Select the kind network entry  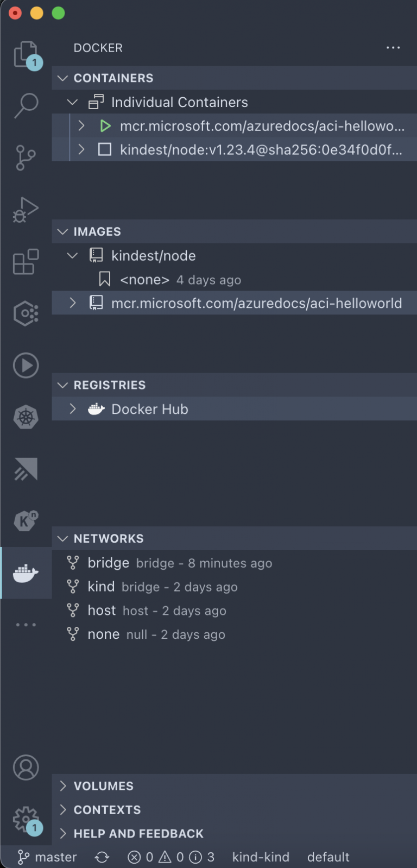[x=101, y=587]
